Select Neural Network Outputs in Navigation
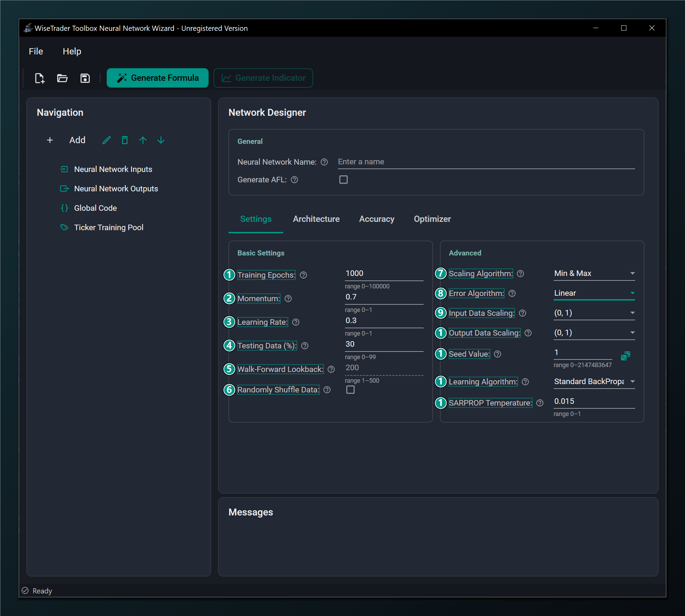Image resolution: width=685 pixels, height=616 pixels. point(116,189)
